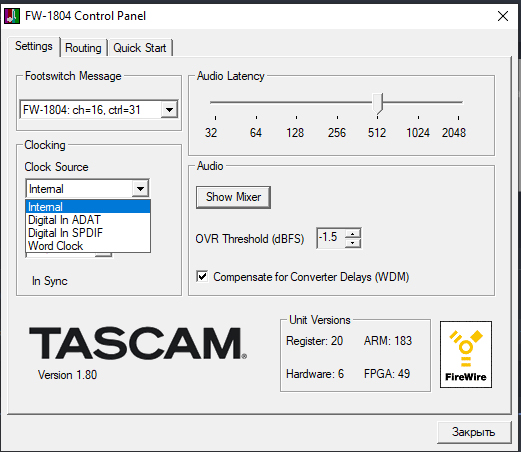Click the Hardware: 6 version text

[315, 374]
